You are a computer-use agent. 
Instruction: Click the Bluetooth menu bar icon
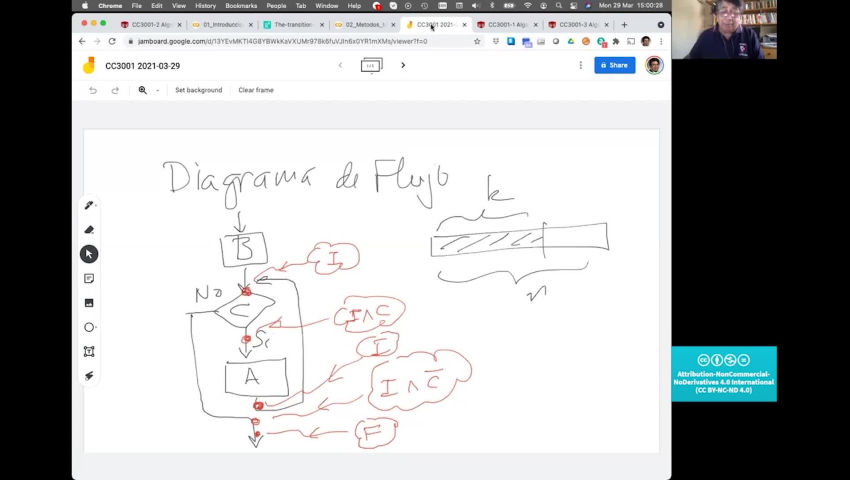click(492, 5)
